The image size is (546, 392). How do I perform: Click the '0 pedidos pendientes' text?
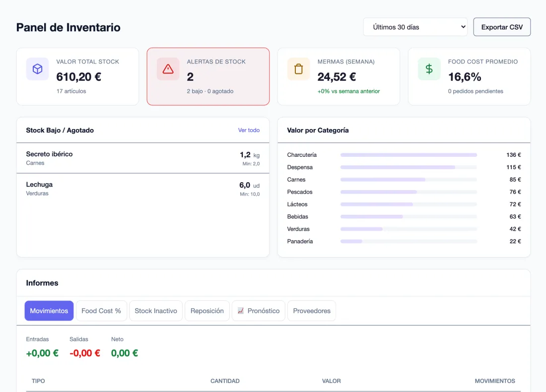[x=476, y=91]
